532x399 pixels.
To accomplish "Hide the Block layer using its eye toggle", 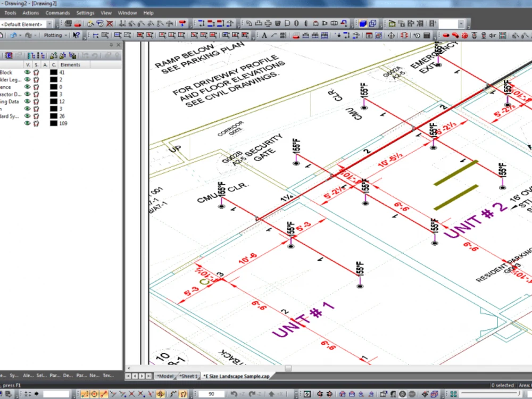I will click(28, 72).
